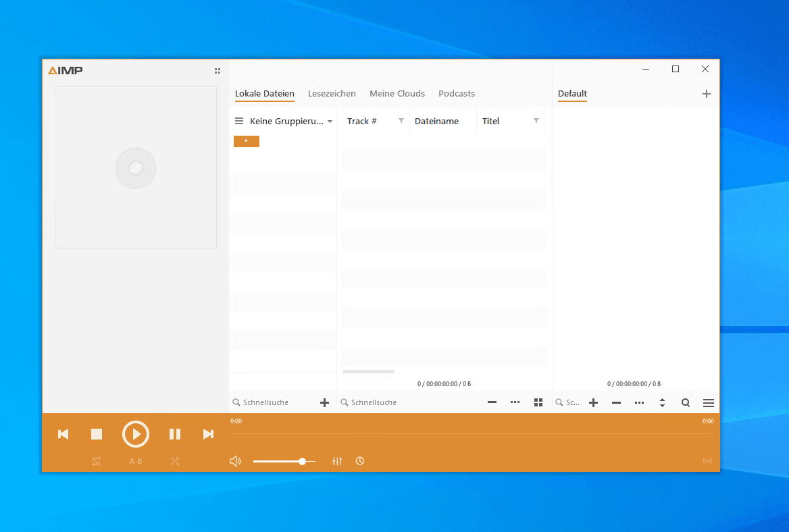This screenshot has width=789, height=532.
Task: Open the equalizer sound effects icon
Action: click(338, 461)
